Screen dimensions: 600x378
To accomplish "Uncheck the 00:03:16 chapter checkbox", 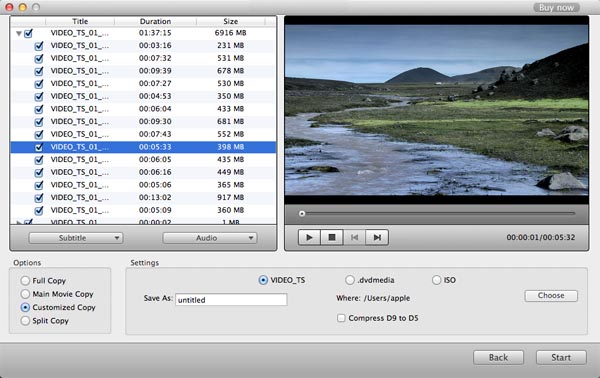I will click(x=39, y=46).
